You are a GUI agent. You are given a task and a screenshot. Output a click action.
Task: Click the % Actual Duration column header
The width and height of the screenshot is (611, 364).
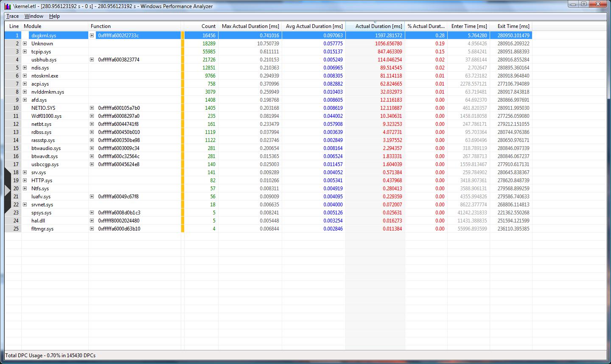point(426,26)
